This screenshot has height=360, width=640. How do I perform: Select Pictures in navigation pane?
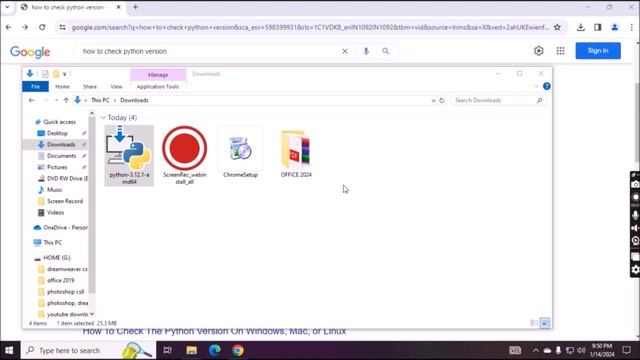point(57,167)
